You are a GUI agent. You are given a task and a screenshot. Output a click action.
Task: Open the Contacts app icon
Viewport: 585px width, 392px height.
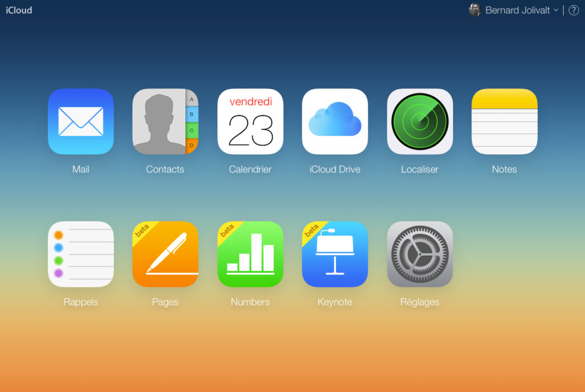(x=165, y=122)
